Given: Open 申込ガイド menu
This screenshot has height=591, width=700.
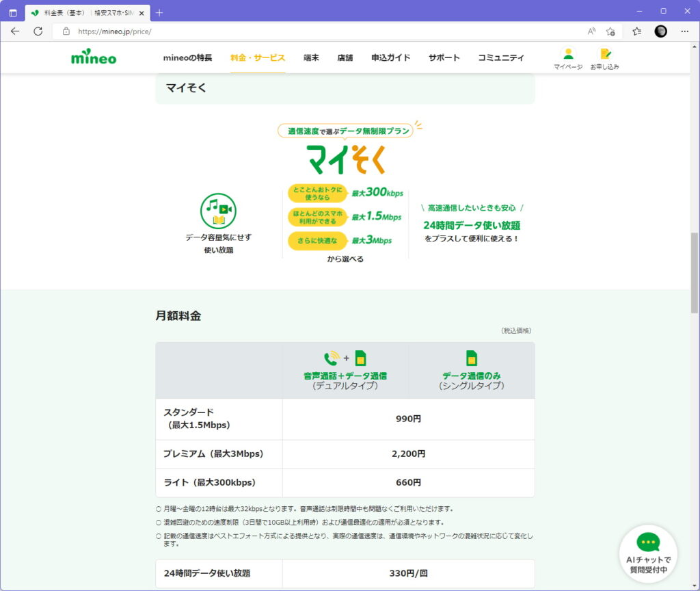Looking at the screenshot, I should (x=390, y=57).
